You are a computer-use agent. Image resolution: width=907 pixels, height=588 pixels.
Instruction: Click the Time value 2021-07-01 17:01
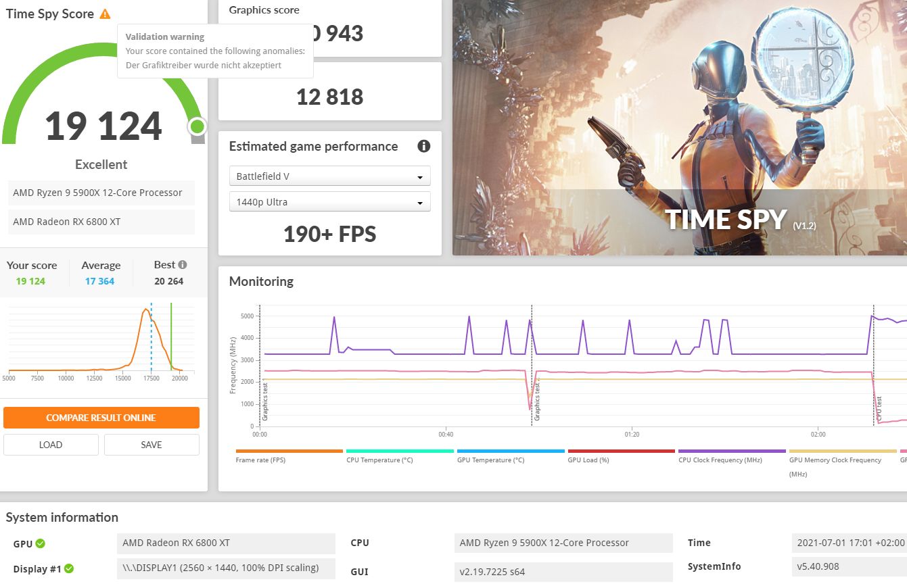pos(849,543)
